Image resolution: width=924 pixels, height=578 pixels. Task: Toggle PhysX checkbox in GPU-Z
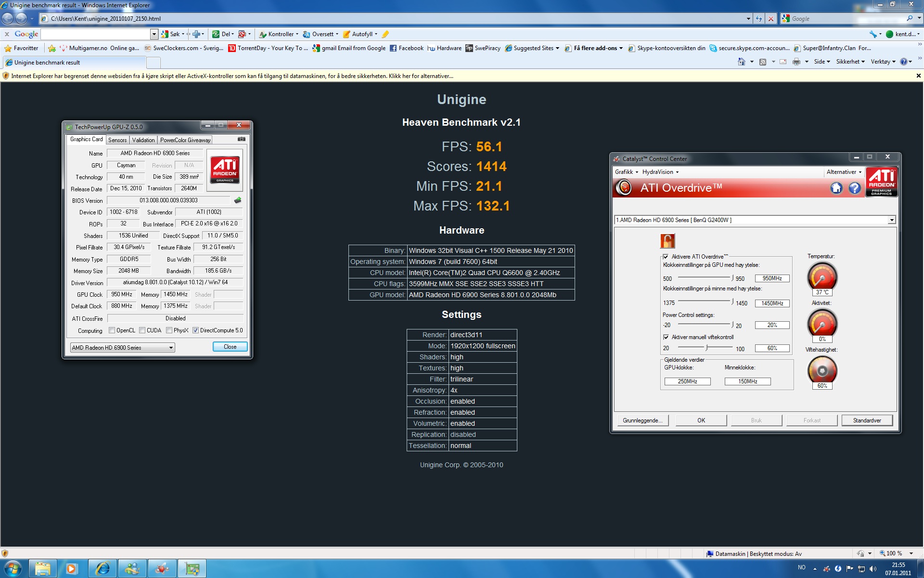coord(169,330)
